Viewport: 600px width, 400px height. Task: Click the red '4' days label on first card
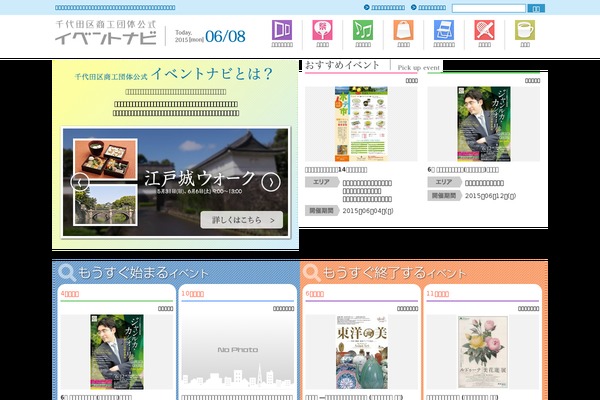[x=70, y=294]
